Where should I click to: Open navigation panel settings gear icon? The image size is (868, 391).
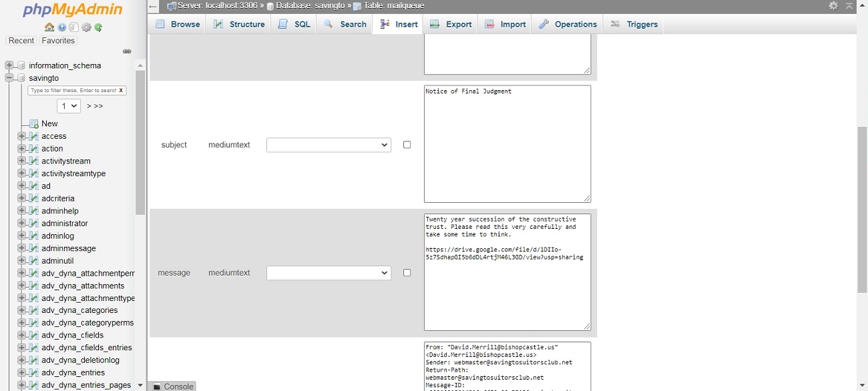coord(86,27)
